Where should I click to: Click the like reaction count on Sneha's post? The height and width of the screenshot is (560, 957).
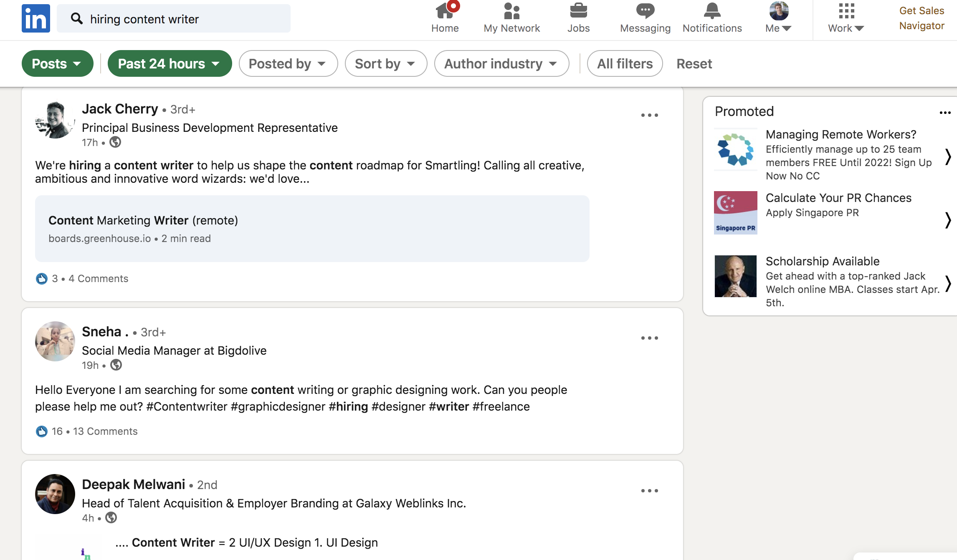tap(57, 431)
